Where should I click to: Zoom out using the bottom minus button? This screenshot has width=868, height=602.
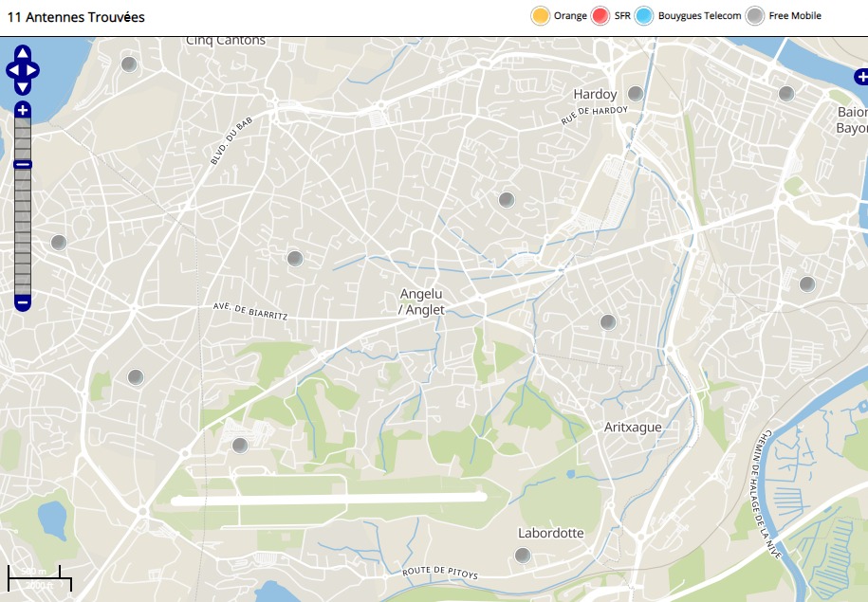click(23, 303)
